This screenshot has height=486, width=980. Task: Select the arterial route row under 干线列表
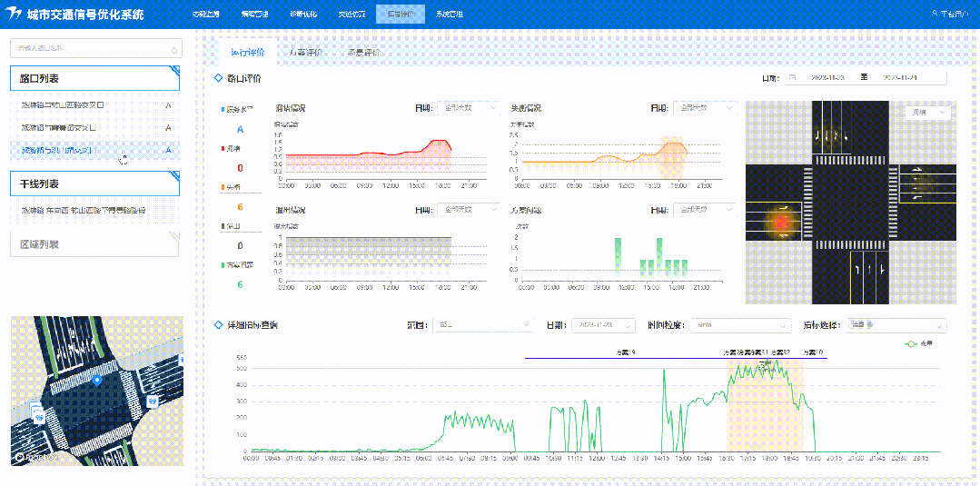pos(95,210)
